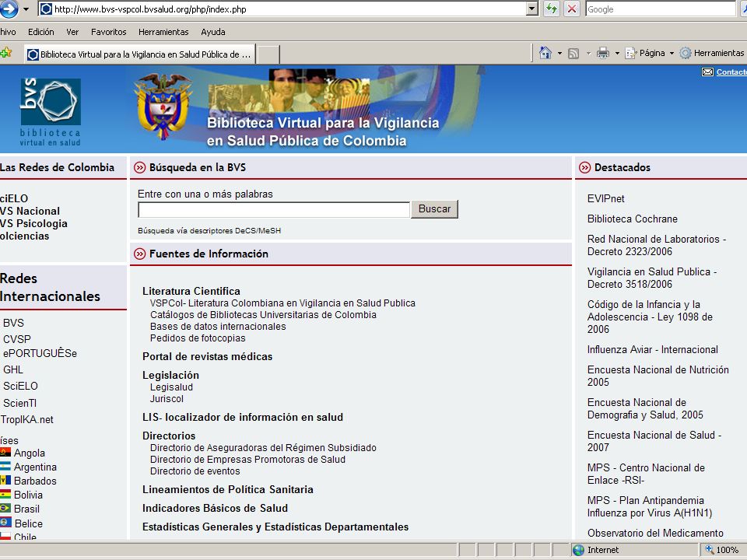The height and width of the screenshot is (560, 747).
Task: Click the Buscar button
Action: pos(434,209)
